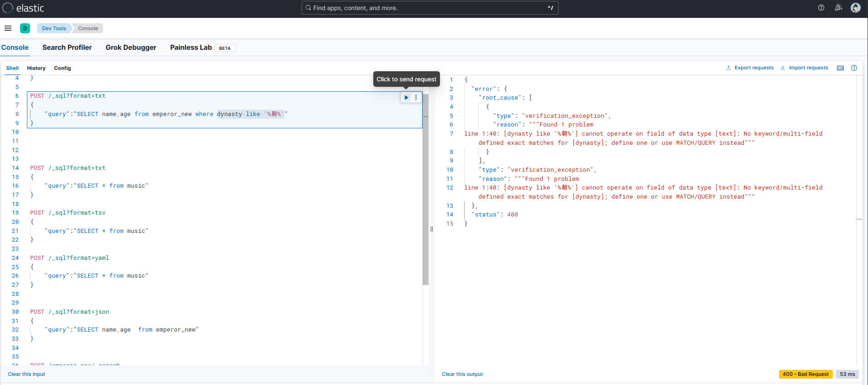Click POST /_sql?format=yaml line

70,258
